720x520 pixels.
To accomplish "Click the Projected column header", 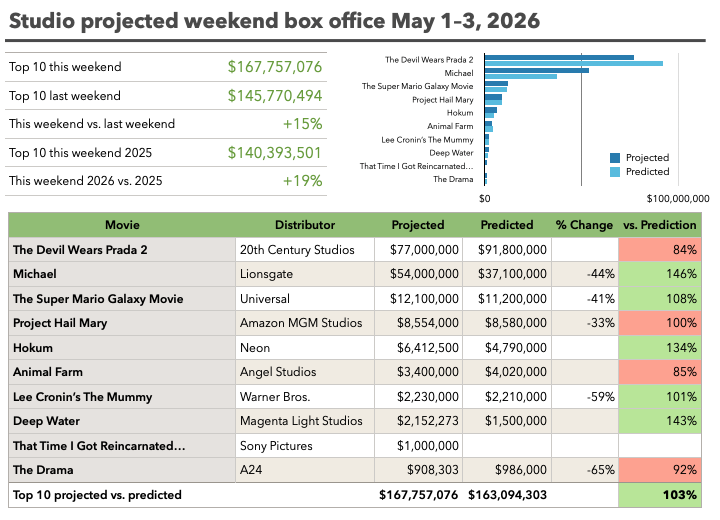I will 418,225.
